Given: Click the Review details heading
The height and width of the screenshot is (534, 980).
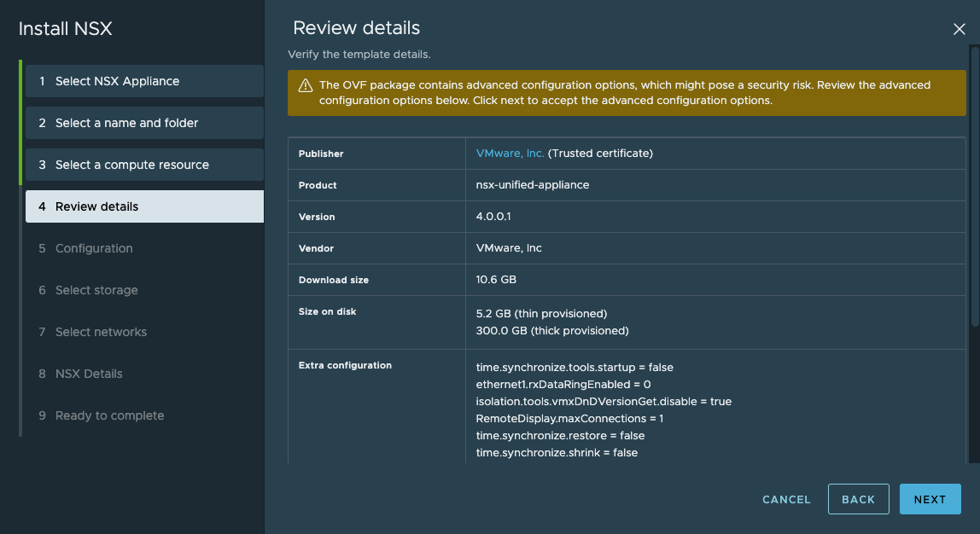Looking at the screenshot, I should [356, 28].
